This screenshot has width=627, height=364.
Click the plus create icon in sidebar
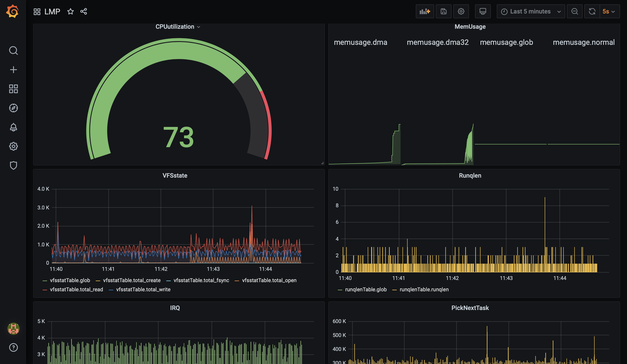click(13, 70)
